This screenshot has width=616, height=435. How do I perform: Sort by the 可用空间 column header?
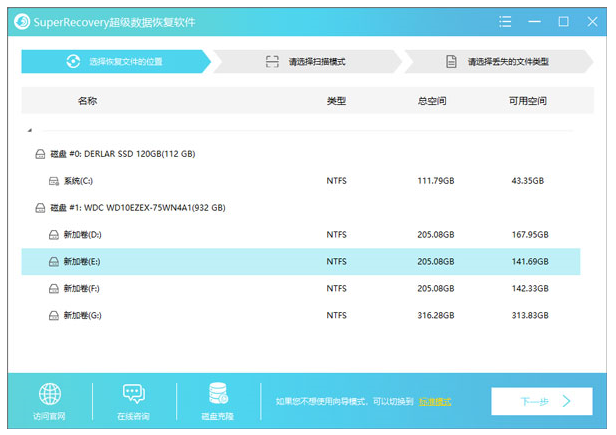coord(528,101)
